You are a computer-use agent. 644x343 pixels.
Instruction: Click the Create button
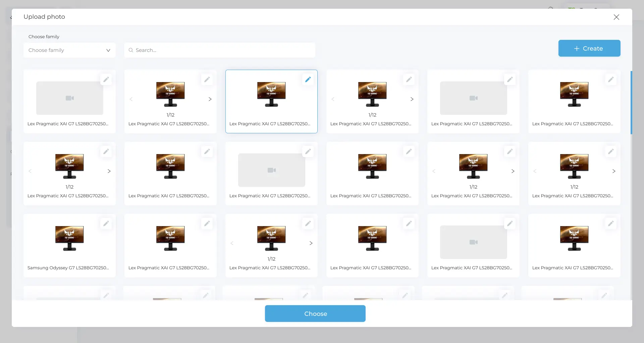(589, 49)
